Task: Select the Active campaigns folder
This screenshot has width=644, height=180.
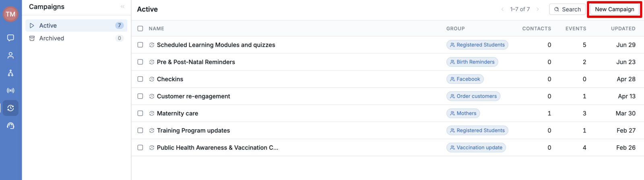Action: click(x=76, y=25)
